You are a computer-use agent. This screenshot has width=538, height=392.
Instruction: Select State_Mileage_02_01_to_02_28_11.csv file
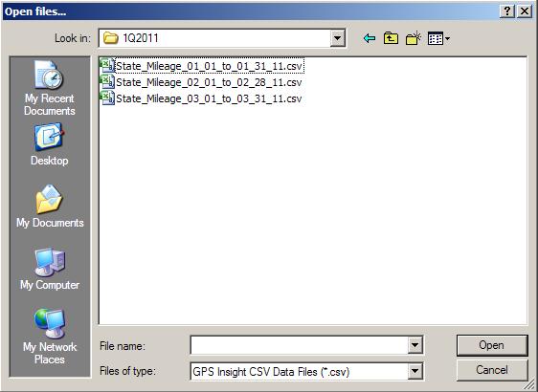[x=201, y=82]
